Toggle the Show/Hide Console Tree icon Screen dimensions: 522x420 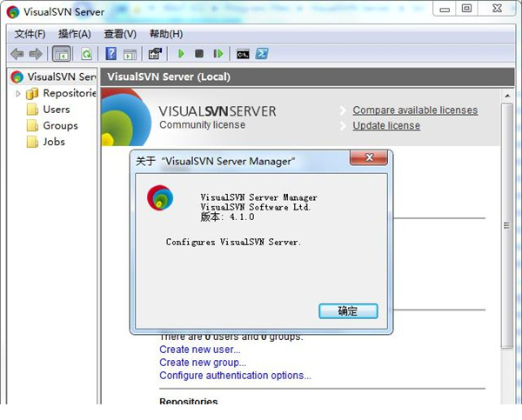[x=62, y=54]
